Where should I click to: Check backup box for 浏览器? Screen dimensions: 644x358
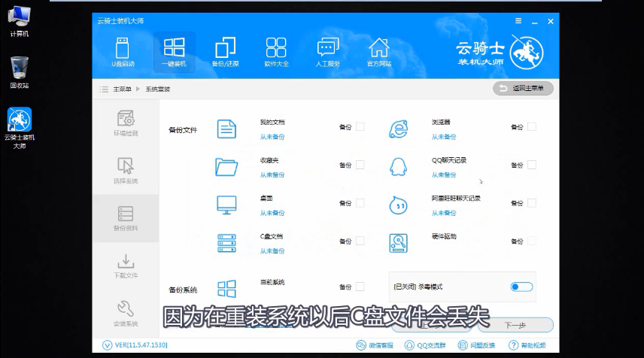[532, 127]
